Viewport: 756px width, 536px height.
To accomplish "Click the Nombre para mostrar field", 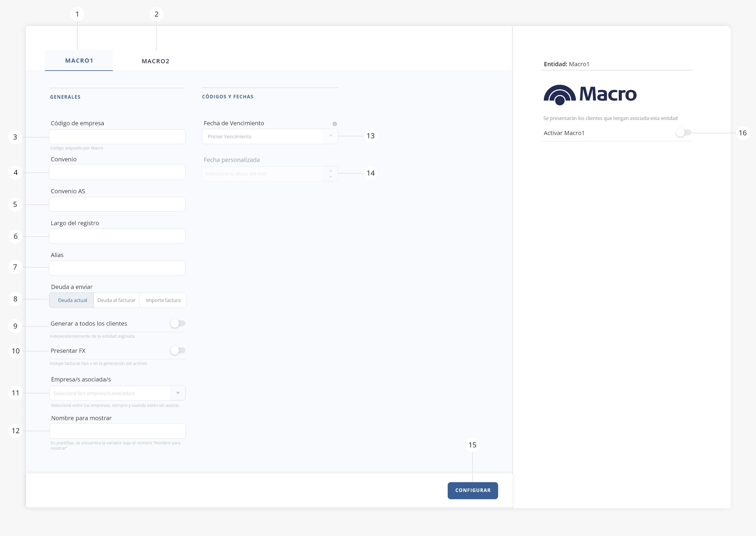I will click(117, 431).
